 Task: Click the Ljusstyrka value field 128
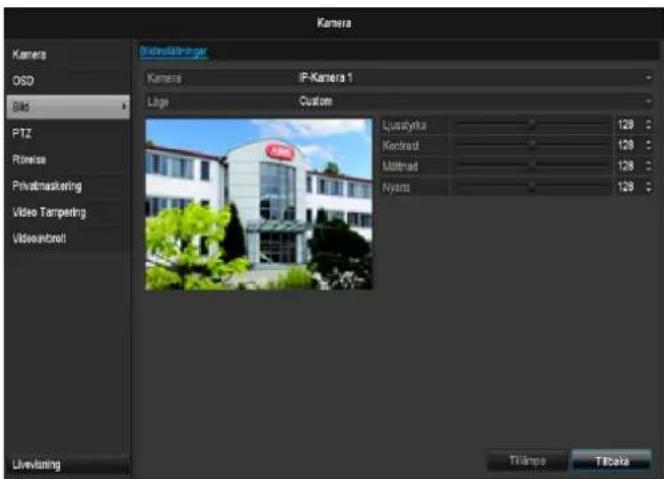click(x=628, y=125)
